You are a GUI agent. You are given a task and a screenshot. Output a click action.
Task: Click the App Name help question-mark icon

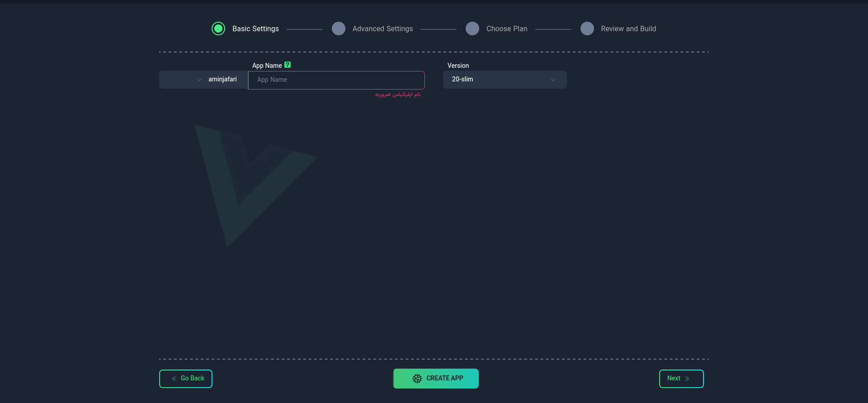[x=288, y=65]
